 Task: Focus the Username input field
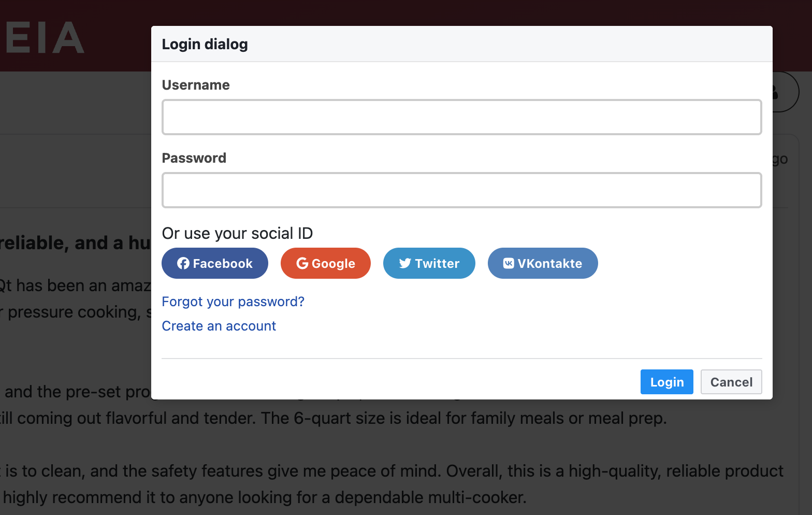(x=461, y=117)
